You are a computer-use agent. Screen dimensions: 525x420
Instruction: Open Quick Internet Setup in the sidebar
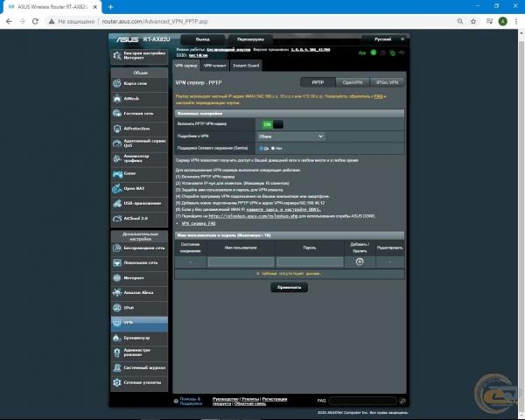coord(139,56)
